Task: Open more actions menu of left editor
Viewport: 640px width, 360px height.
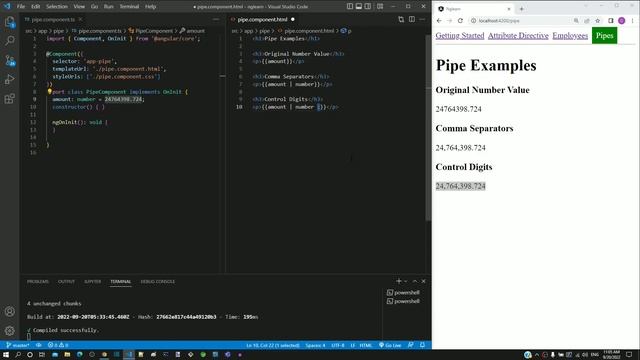Action: 216,19
